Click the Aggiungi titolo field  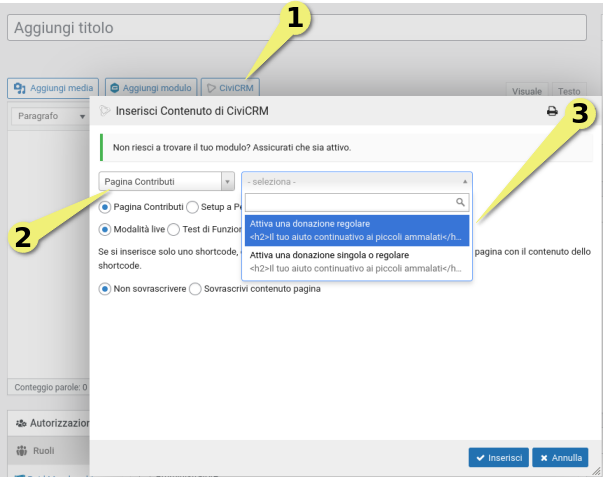297,28
